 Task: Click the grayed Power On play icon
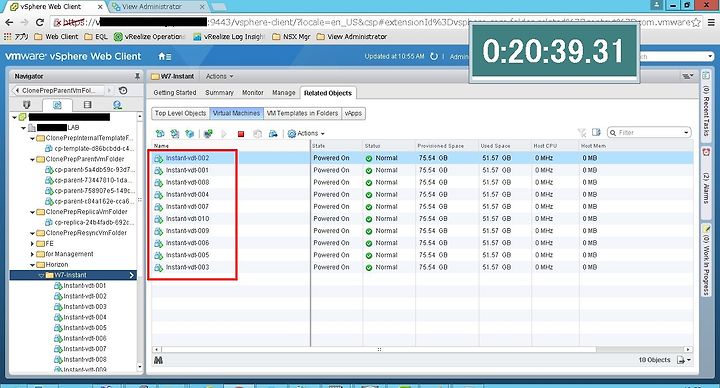[x=224, y=134]
